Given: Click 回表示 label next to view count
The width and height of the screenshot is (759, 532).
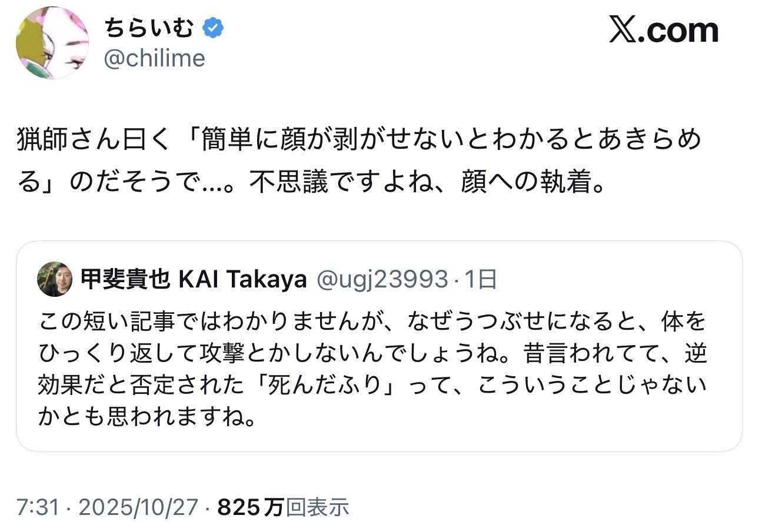Looking at the screenshot, I should pyautogui.click(x=317, y=507).
